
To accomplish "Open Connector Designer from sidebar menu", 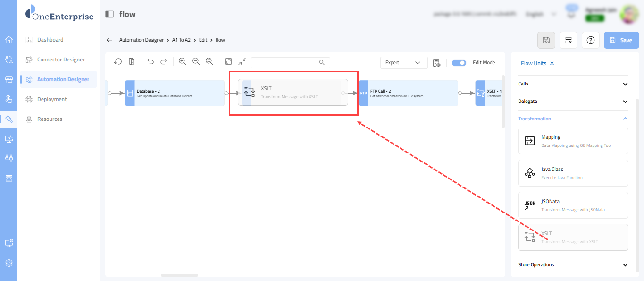I will click(x=61, y=60).
